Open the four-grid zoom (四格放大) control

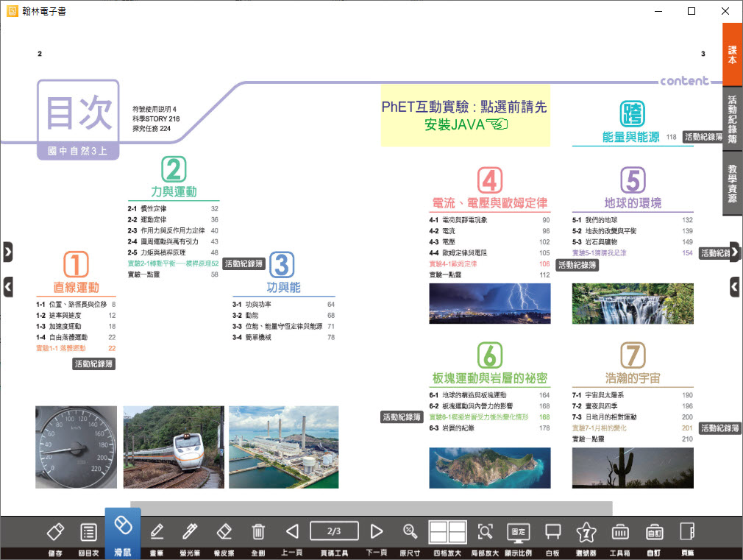(x=448, y=533)
